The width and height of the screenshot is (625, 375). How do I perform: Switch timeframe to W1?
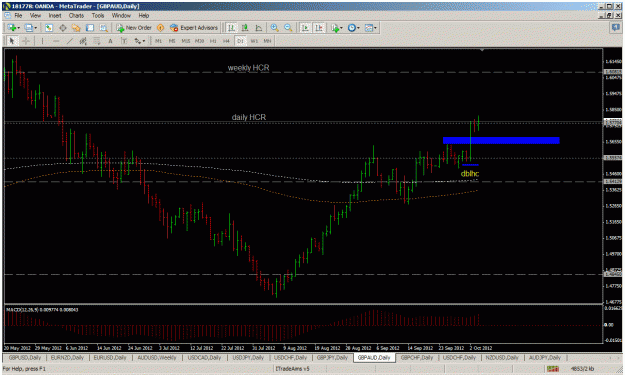254,41
